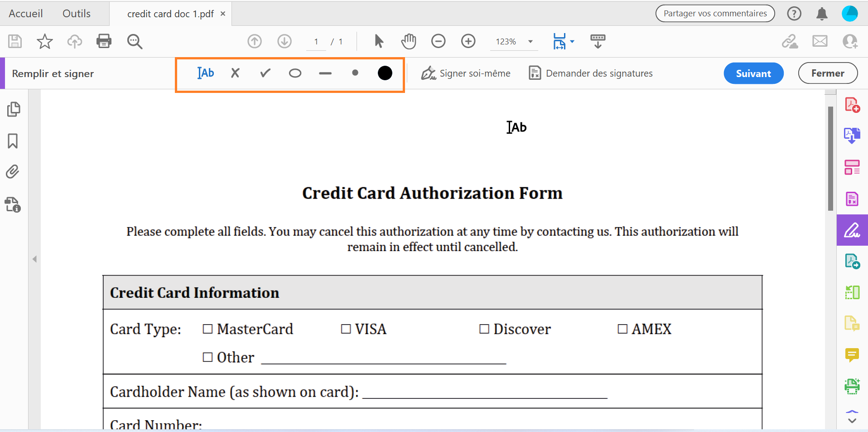
Task: Open the attachments paperclip panel
Action: 13,172
